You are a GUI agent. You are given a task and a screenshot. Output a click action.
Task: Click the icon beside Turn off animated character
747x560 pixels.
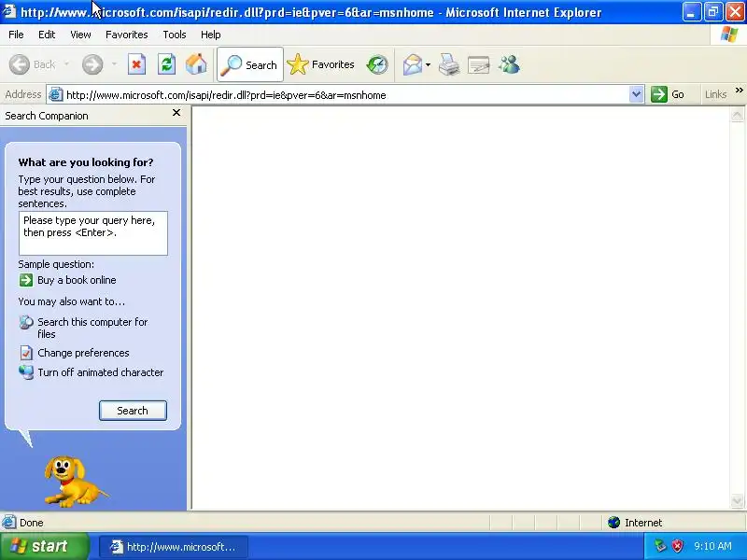click(26, 372)
